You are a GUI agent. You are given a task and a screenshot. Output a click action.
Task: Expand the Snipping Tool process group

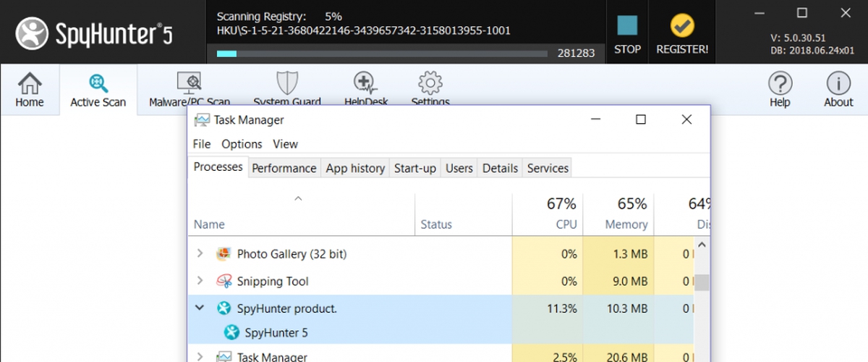[200, 281]
